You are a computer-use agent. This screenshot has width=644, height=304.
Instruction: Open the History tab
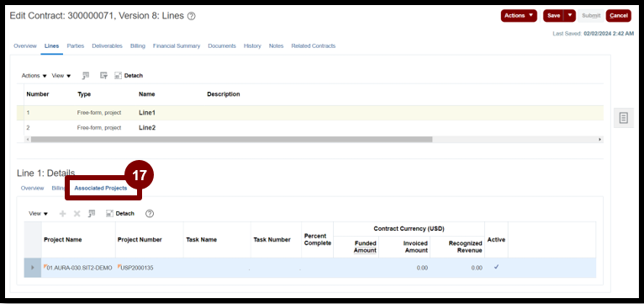252,46
